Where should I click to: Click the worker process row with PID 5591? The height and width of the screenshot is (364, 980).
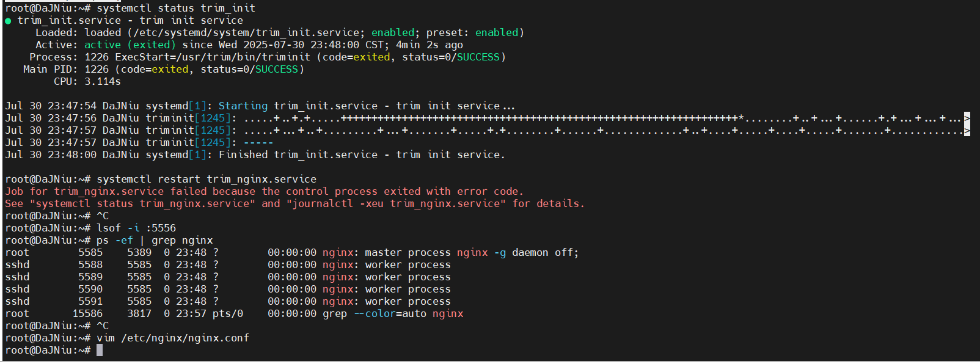click(x=228, y=301)
